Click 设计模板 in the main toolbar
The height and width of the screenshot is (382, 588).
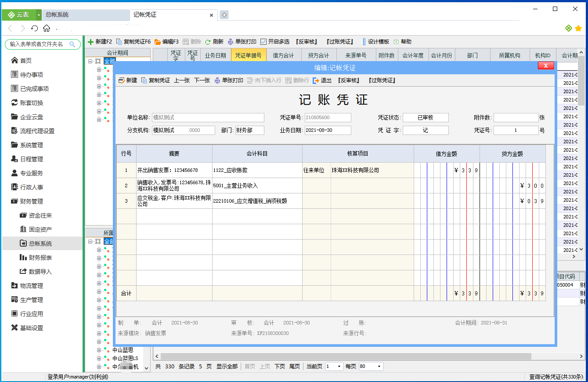pyautogui.click(x=375, y=42)
